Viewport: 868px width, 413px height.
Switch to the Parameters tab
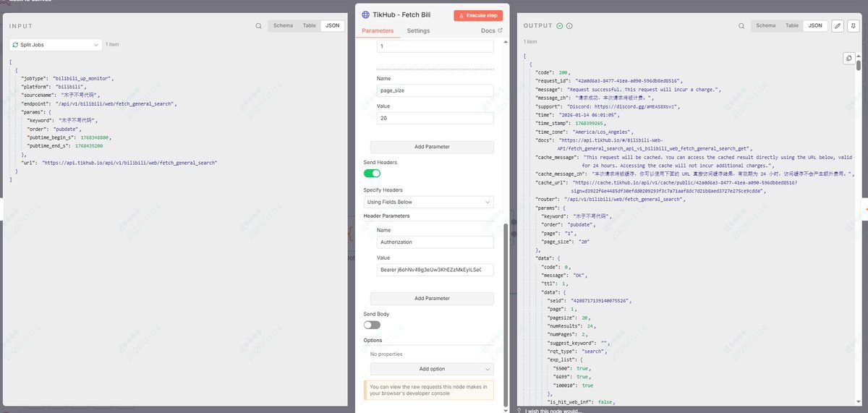click(378, 31)
